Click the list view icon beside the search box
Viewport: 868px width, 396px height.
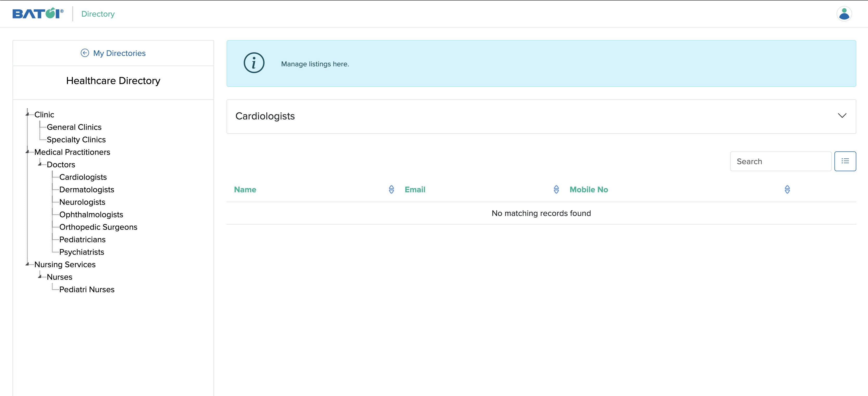[845, 161]
